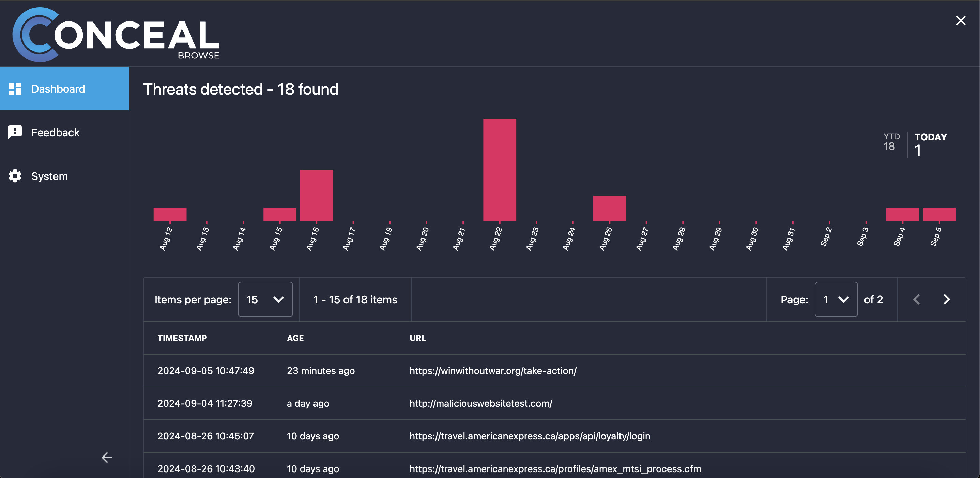This screenshot has height=478, width=980.
Task: Click the 'Threats detected - 18 found' heading
Action: point(241,89)
